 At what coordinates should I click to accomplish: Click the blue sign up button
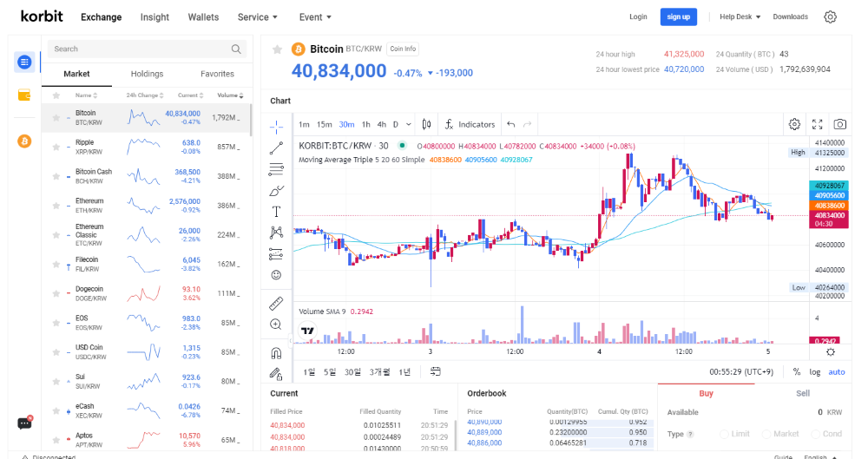(678, 17)
